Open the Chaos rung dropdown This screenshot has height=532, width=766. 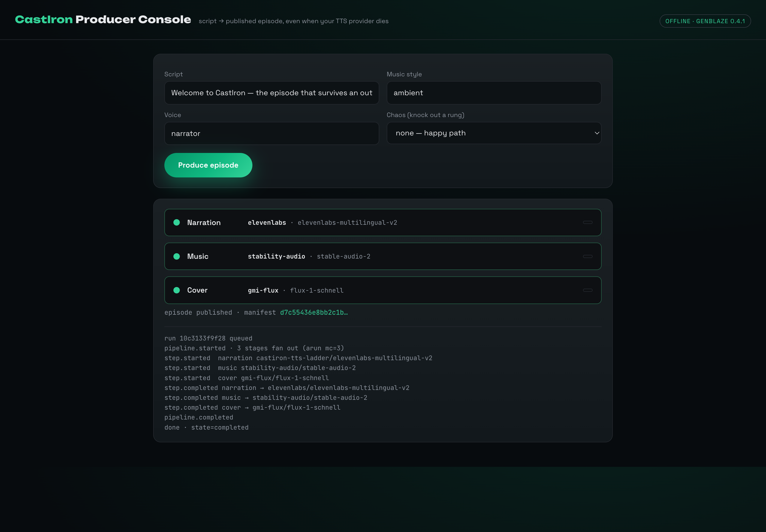click(x=494, y=133)
